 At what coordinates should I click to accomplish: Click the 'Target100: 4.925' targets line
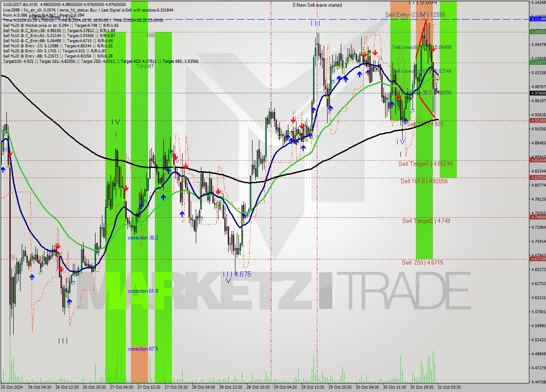coord(101,61)
